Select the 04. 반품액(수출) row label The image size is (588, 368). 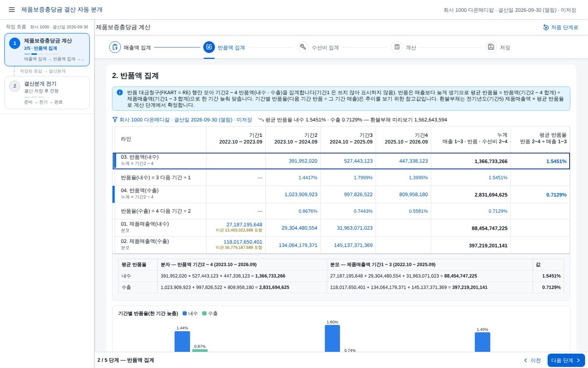point(140,191)
